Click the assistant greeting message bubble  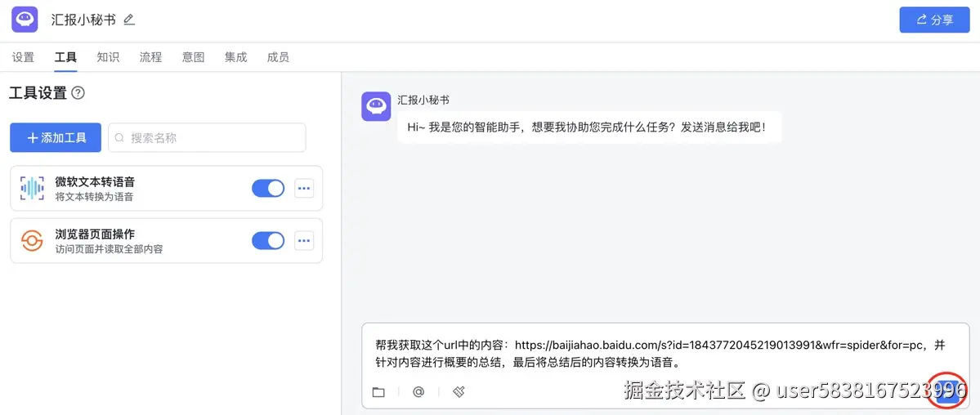tap(589, 127)
